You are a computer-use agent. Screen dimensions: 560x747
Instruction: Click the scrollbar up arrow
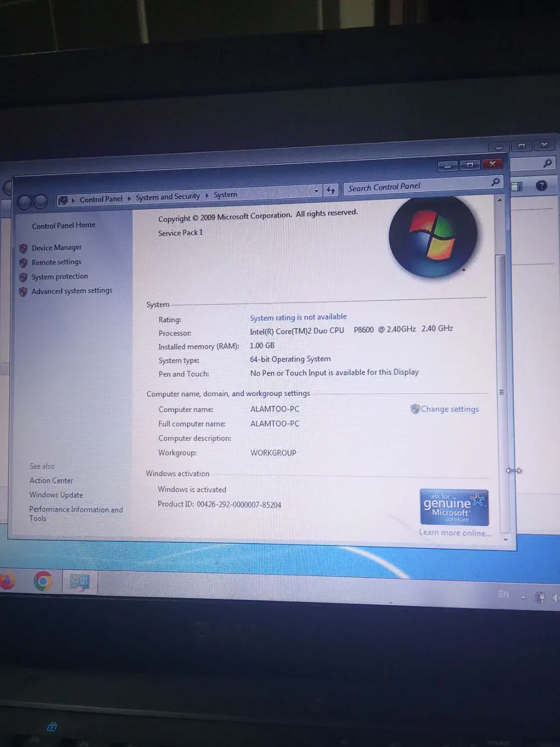[500, 200]
